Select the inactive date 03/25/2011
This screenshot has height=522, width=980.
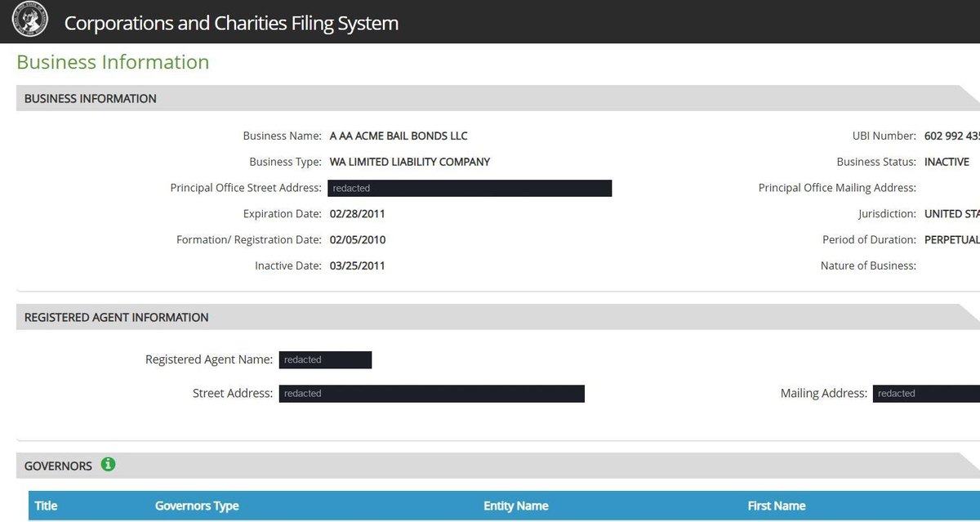click(x=358, y=265)
